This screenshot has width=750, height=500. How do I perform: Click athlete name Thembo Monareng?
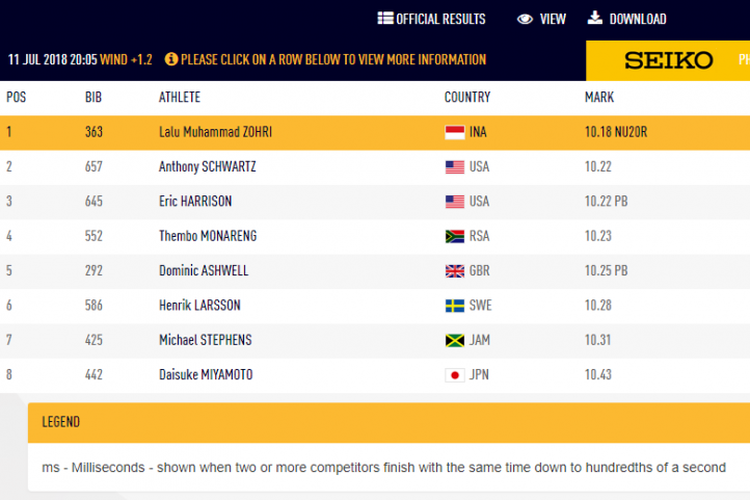[205, 236]
